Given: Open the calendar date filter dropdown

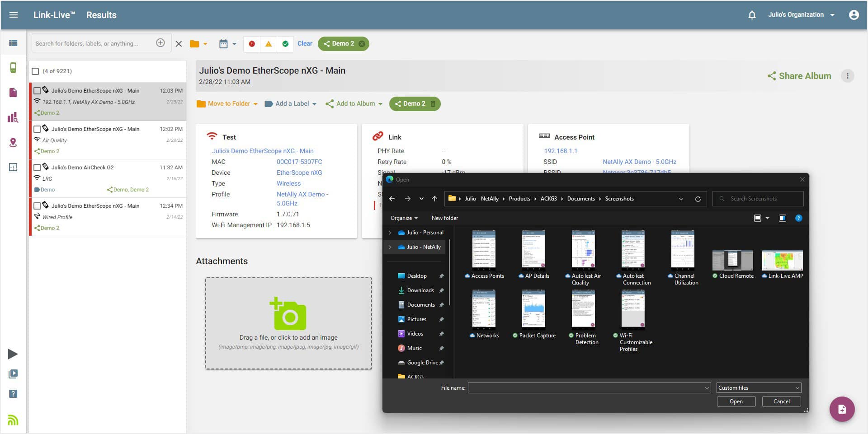Looking at the screenshot, I should point(227,44).
